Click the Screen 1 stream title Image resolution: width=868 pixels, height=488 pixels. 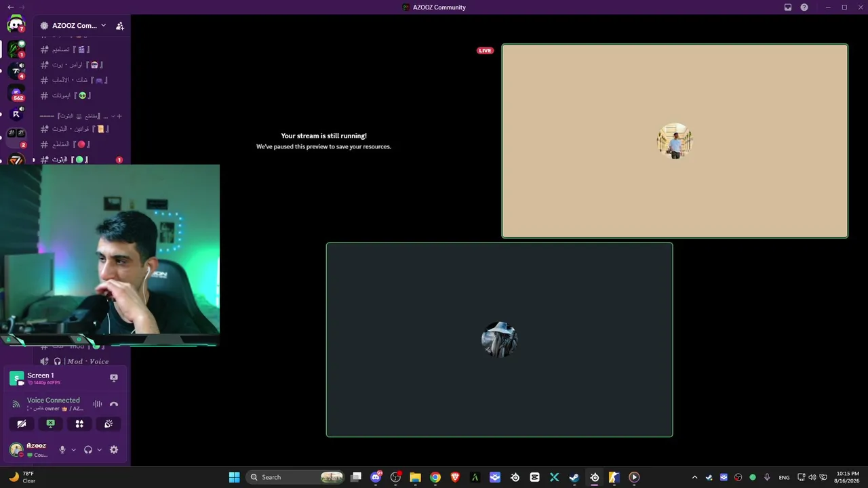[x=41, y=375]
